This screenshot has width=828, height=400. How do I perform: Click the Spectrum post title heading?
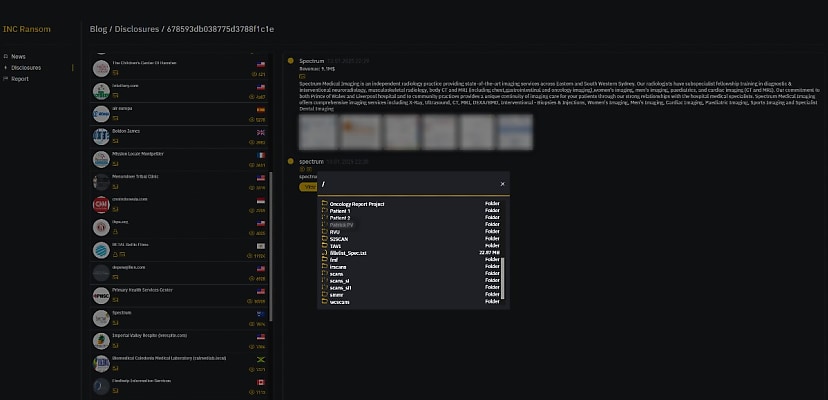click(x=311, y=61)
